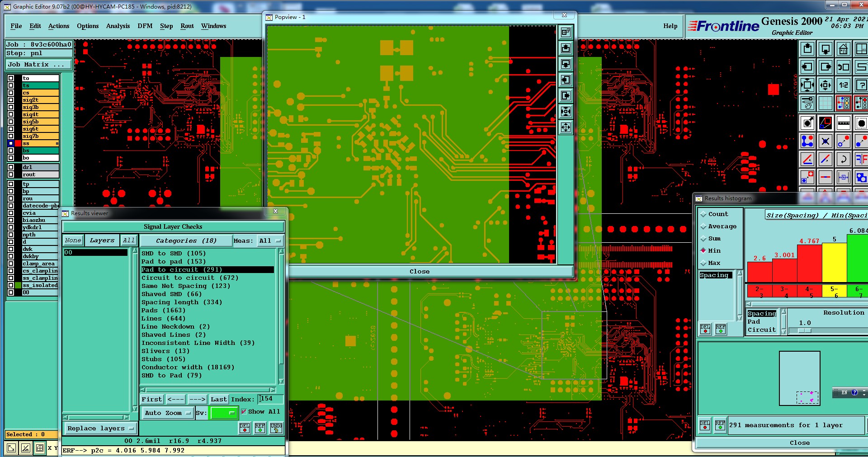Toggle Show All checkbox
The image size is (868, 457).
tap(244, 412)
